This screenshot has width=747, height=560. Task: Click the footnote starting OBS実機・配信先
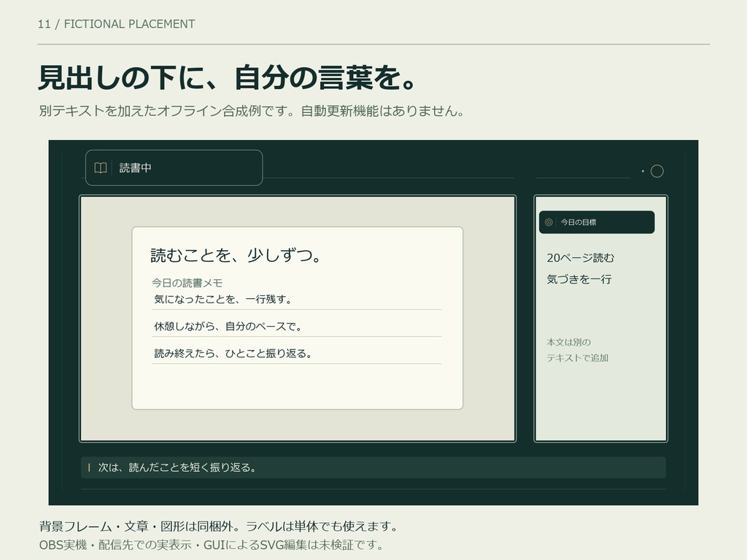pyautogui.click(x=211, y=545)
